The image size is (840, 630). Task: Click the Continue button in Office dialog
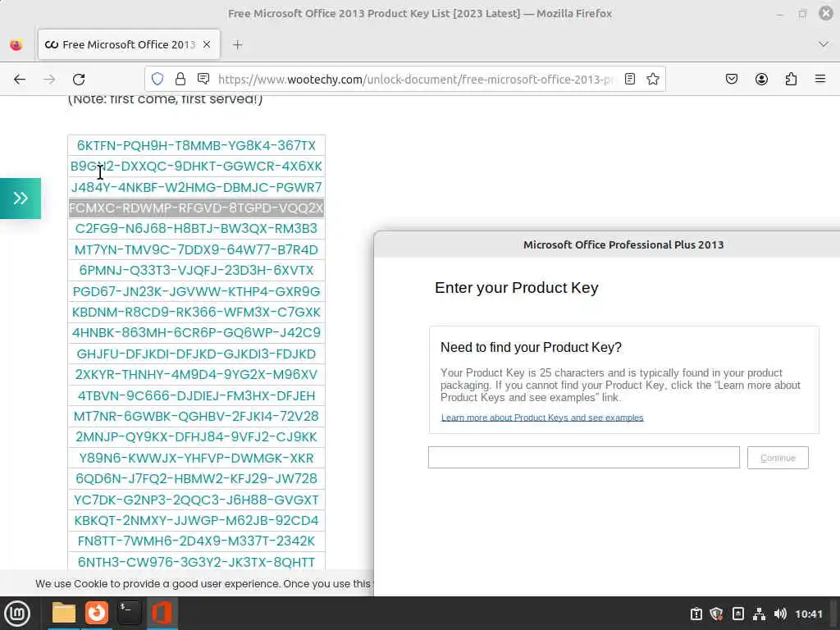point(778,458)
